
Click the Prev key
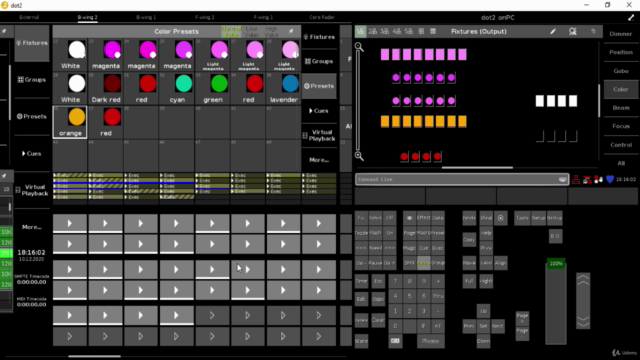pos(469,326)
